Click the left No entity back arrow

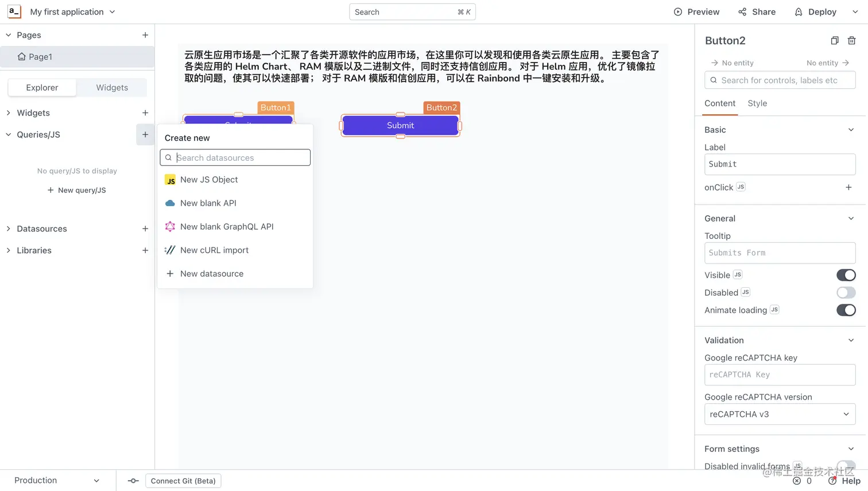coord(714,63)
